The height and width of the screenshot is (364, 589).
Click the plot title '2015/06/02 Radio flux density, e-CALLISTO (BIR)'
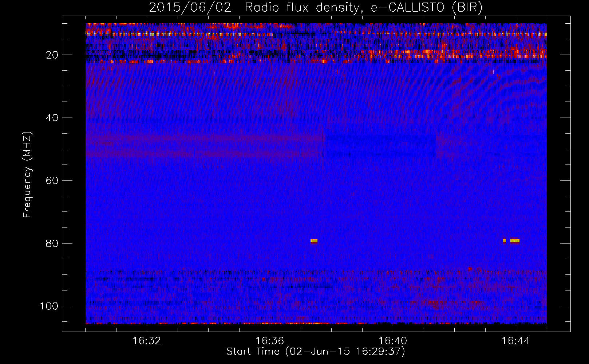click(x=316, y=8)
